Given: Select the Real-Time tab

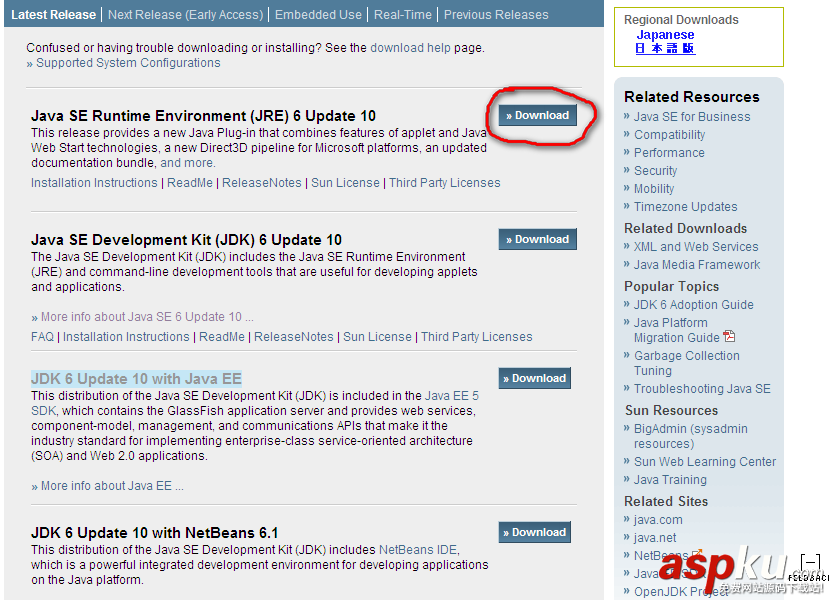Looking at the screenshot, I should tap(402, 15).
